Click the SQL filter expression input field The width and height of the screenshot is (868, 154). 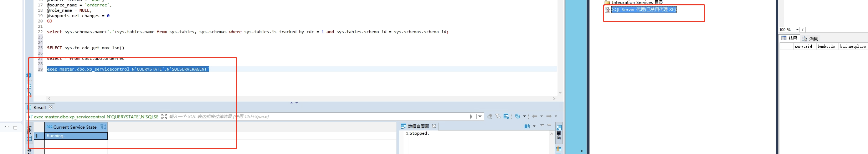(x=314, y=117)
